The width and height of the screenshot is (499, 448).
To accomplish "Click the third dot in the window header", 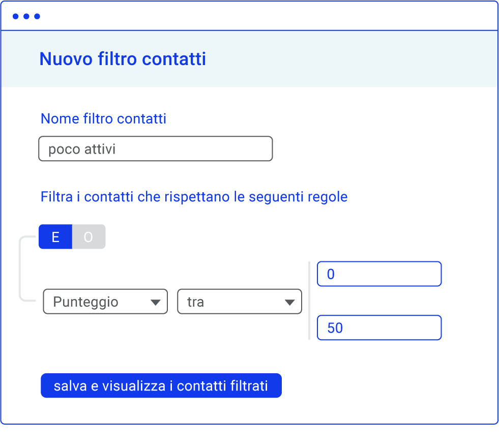I will pos(36,16).
